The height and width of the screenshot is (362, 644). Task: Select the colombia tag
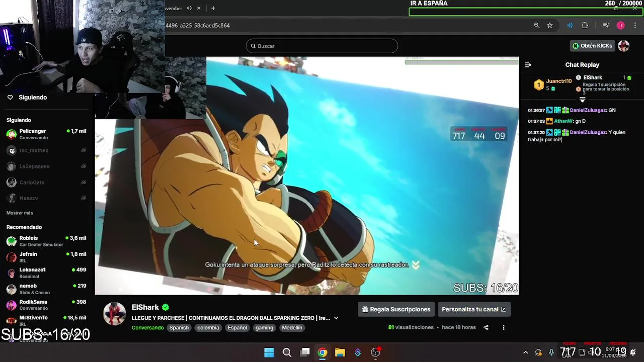[x=208, y=327]
